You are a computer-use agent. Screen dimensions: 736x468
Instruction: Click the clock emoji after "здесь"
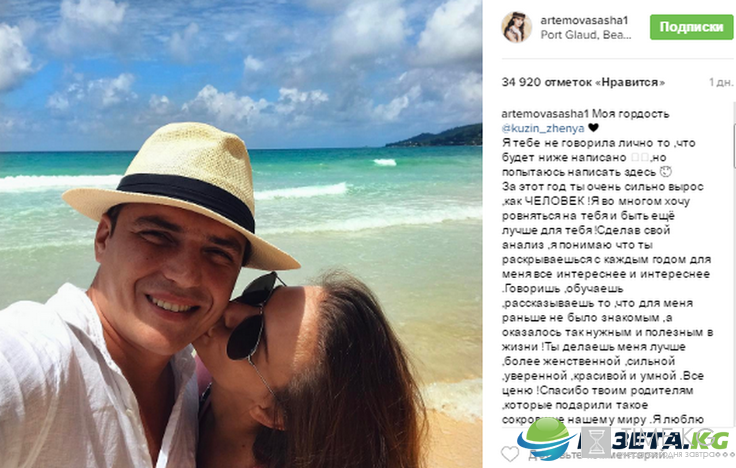point(666,171)
